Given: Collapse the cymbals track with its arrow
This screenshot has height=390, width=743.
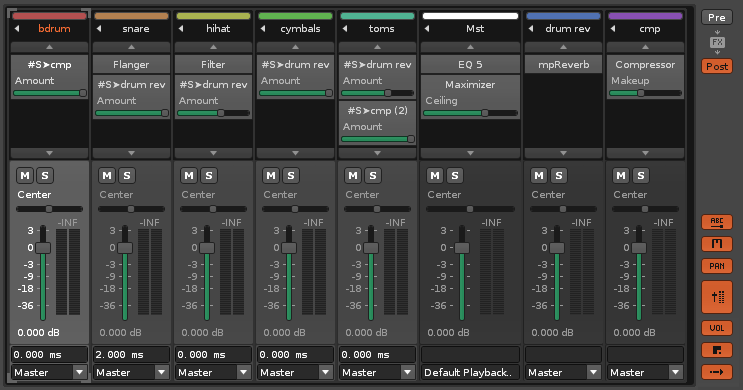Looking at the screenshot, I should 263,29.
